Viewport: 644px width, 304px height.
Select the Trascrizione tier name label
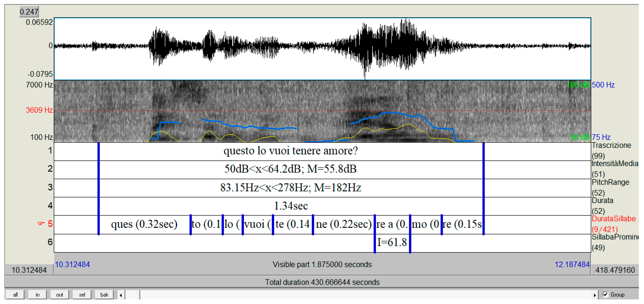611,145
